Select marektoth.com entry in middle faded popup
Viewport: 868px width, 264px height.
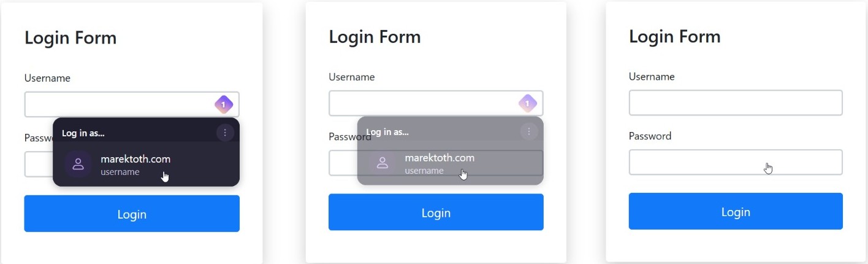450,163
